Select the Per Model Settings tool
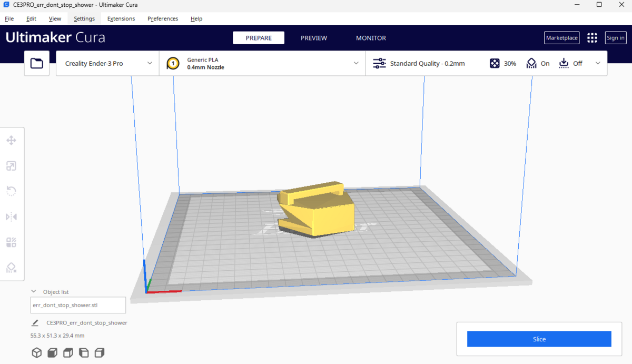The width and height of the screenshot is (632, 364). coord(11,242)
